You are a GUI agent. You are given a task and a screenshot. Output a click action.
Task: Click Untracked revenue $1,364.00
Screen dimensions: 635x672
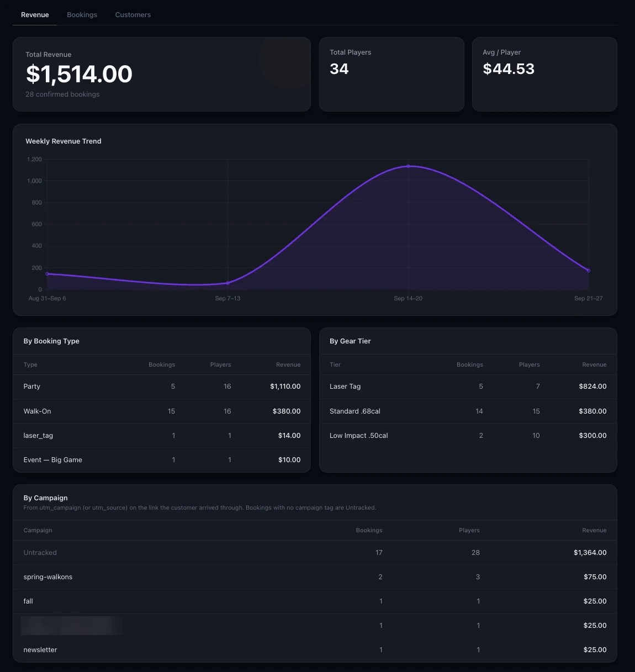click(x=590, y=553)
